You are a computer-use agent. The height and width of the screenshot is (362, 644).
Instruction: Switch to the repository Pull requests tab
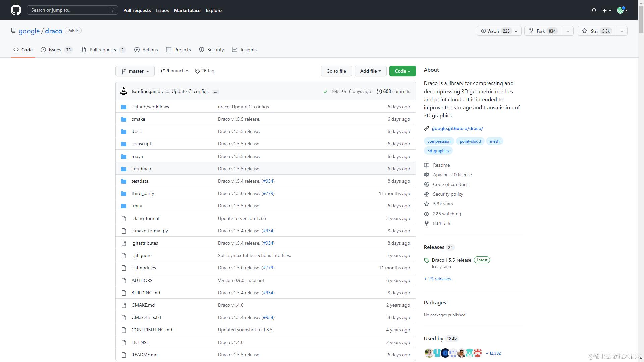click(x=104, y=50)
